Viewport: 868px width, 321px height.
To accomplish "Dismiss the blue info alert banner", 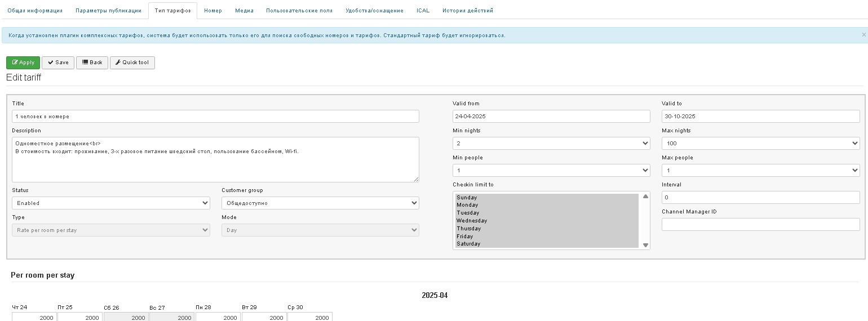I will click(863, 35).
